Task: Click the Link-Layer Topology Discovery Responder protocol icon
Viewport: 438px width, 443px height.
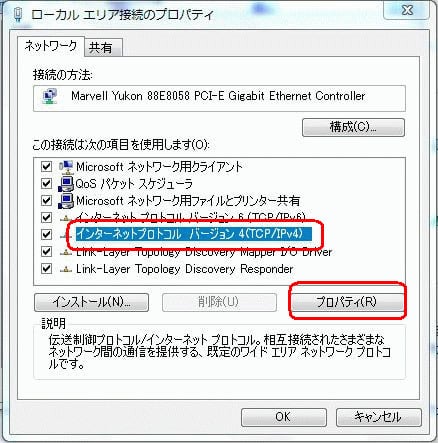Action: pos(66,269)
